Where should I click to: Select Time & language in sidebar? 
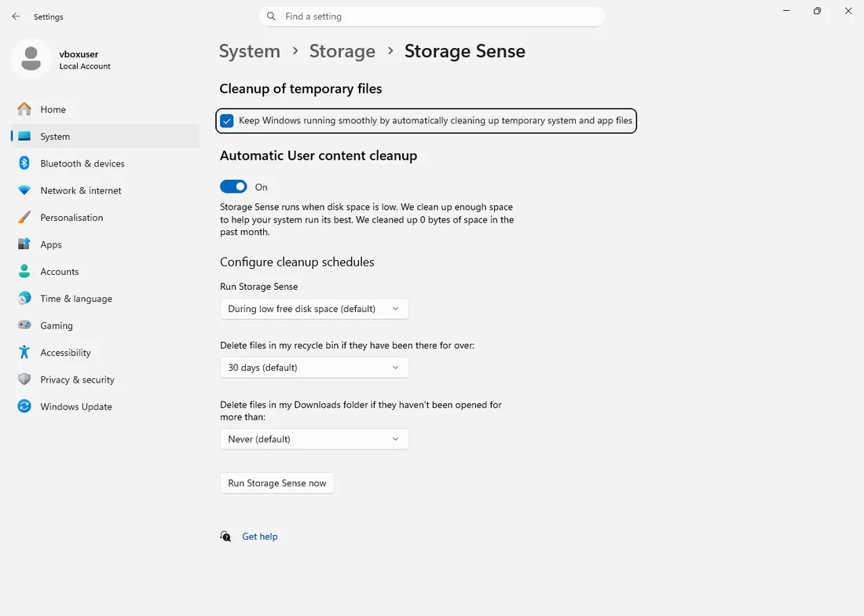tap(105, 298)
